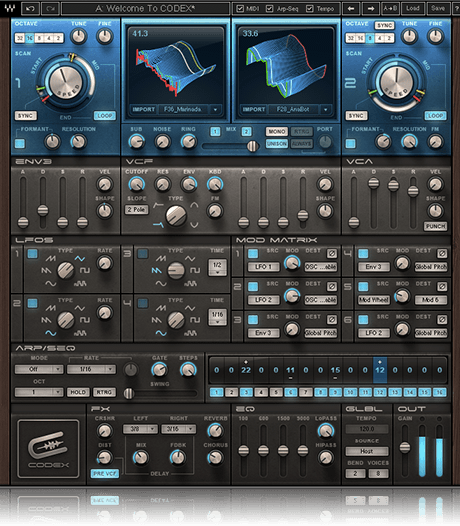The width and height of the screenshot is (460, 526).
Task: Click the oscillator MIX slider handle
Action: pyautogui.click(x=252, y=146)
